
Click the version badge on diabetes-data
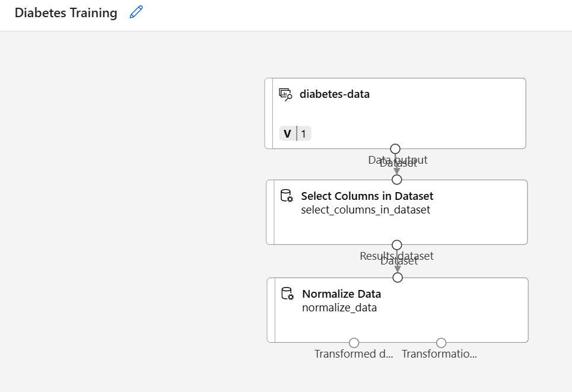tap(295, 133)
